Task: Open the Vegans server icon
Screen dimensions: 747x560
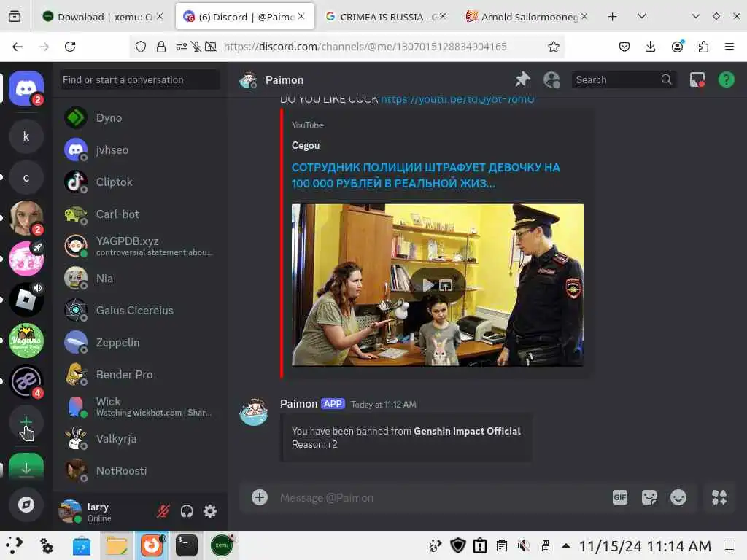Action: tap(26, 341)
